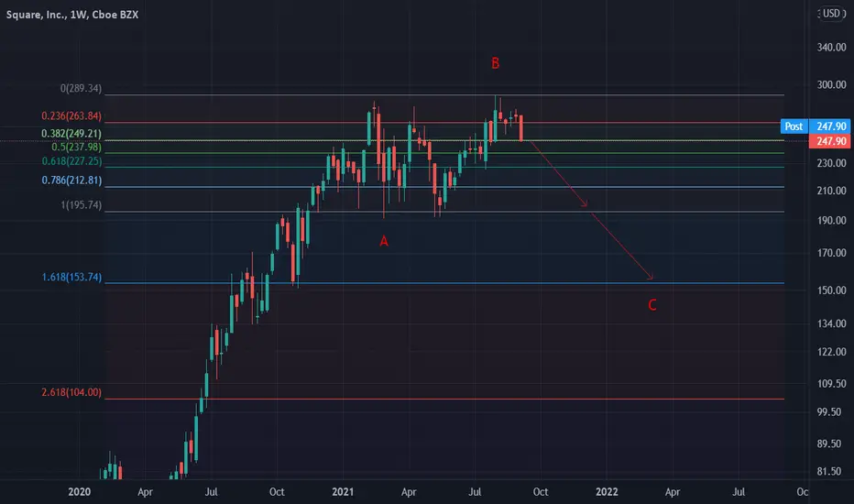This screenshot has width=854, height=504.
Task: Select the 2.618(104.00) Fibonacci level label
Action: click(71, 392)
